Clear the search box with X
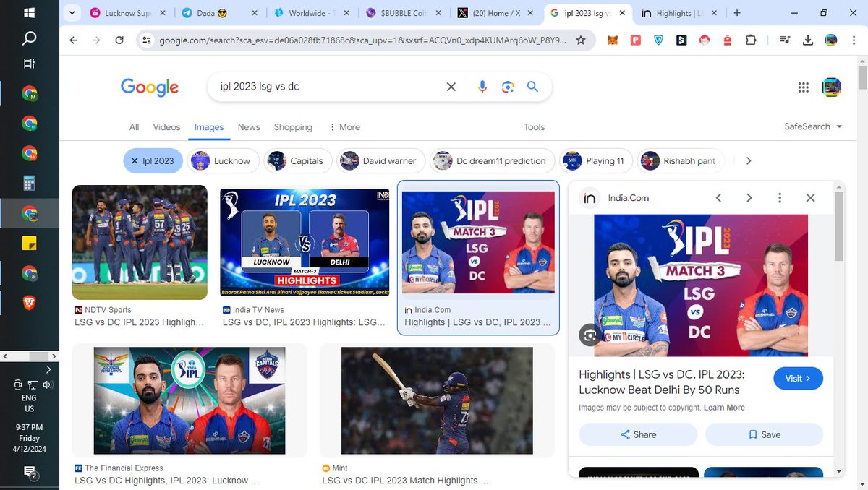868x490 pixels. pyautogui.click(x=451, y=87)
